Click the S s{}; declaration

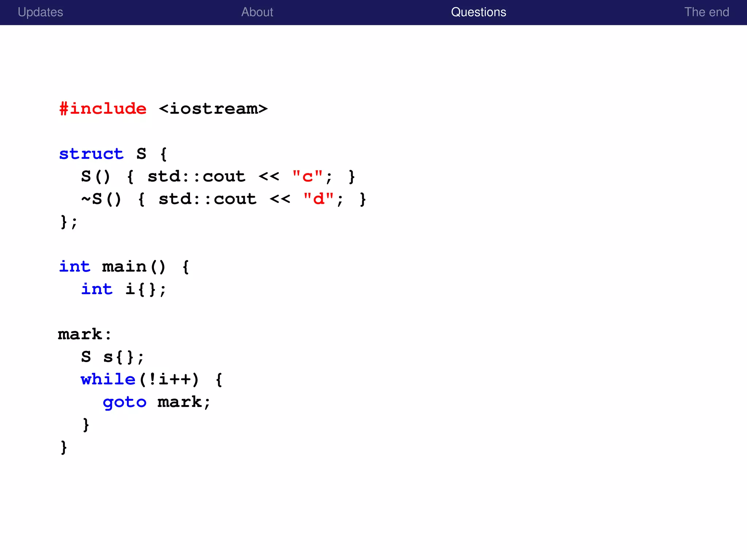pyautogui.click(x=112, y=357)
